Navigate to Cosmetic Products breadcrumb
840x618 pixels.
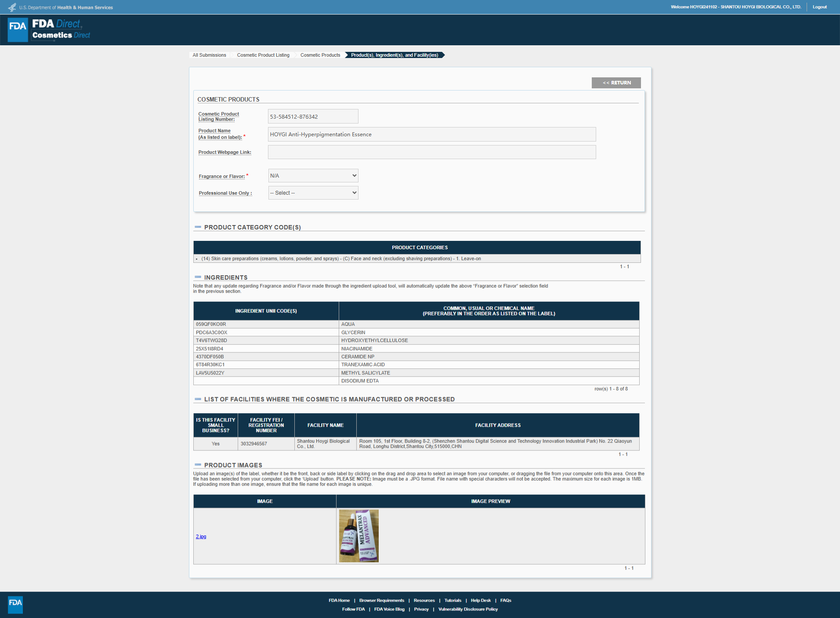click(320, 55)
